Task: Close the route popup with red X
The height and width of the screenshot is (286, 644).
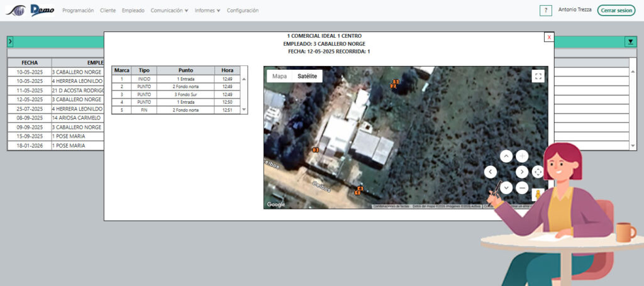Action: pos(549,37)
